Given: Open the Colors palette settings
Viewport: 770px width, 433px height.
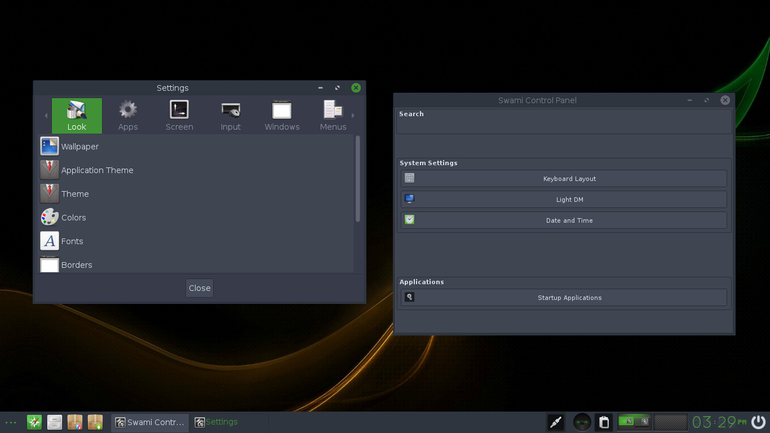Looking at the screenshot, I should (73, 217).
